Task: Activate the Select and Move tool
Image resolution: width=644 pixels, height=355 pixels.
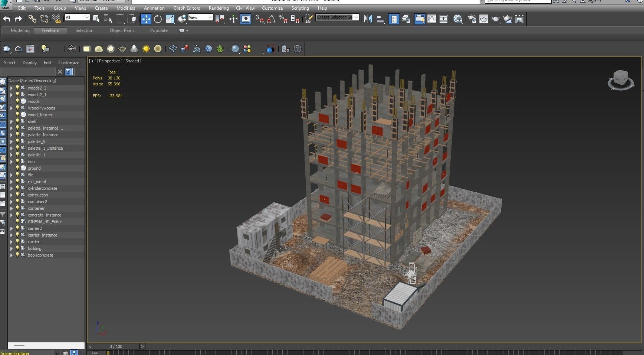Action: coord(146,19)
